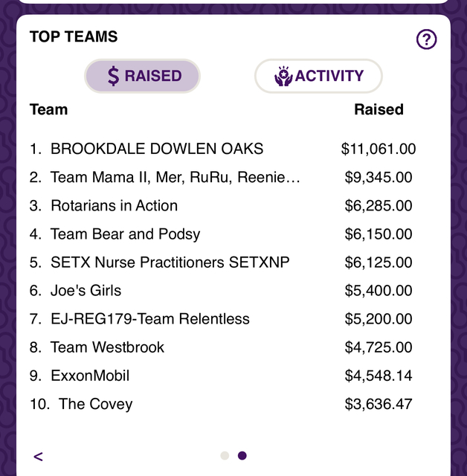
Task: Select the first pagination dot
Action: 225,456
